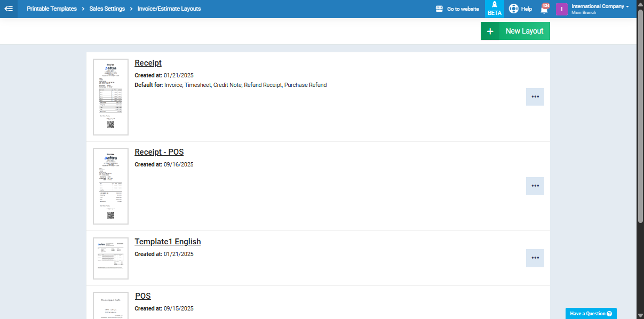644x319 pixels.
Task: Click the page vertical scrollbar
Action: (x=640, y=123)
